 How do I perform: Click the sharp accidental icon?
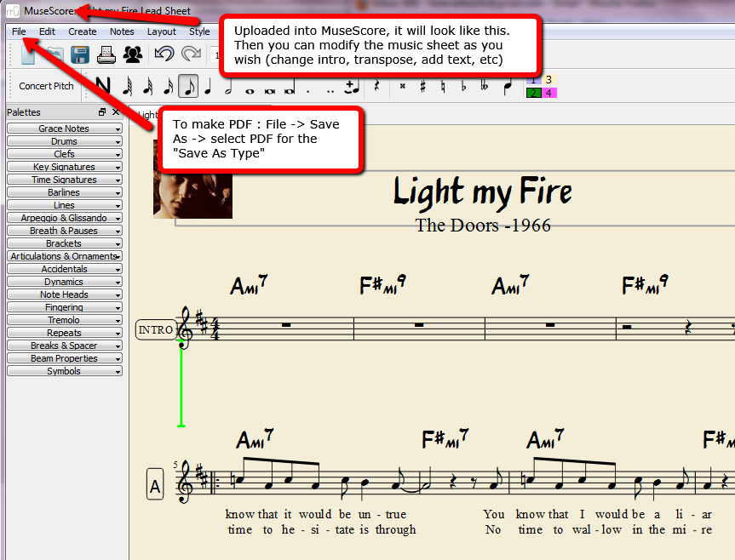coord(423,86)
